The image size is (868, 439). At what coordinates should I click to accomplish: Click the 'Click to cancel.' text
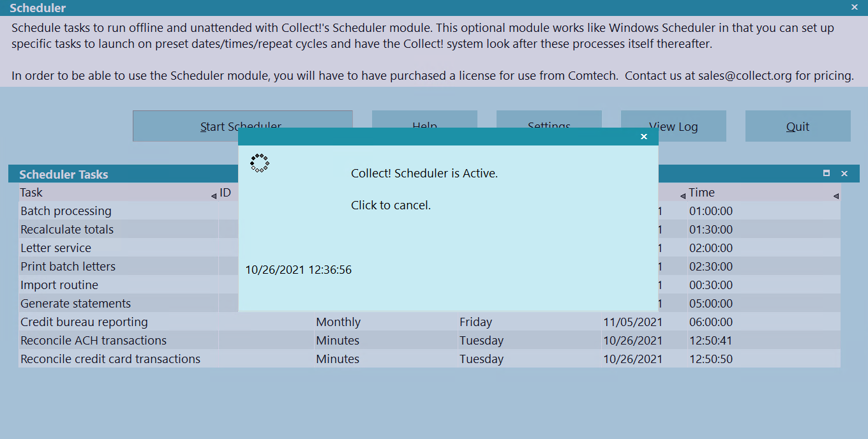coord(391,205)
